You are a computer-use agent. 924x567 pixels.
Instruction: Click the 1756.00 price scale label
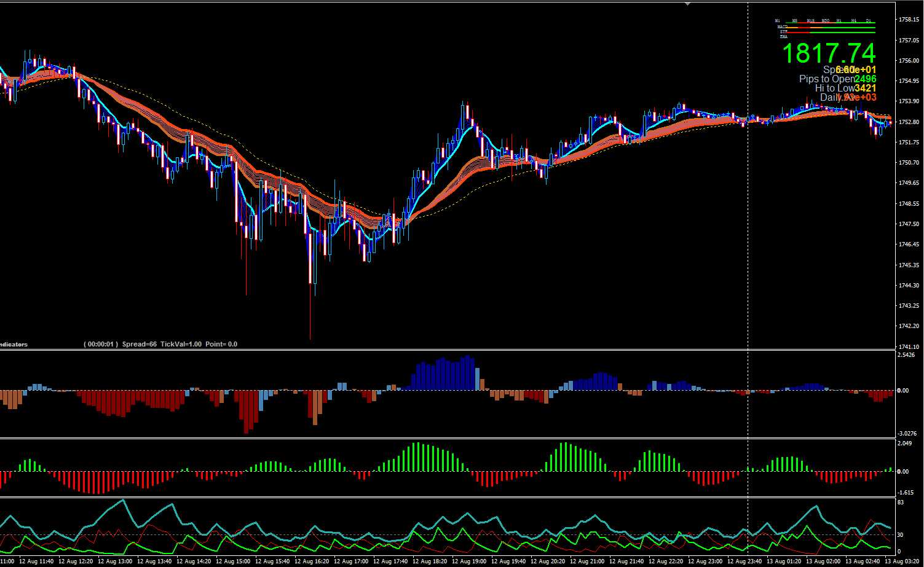pyautogui.click(x=909, y=61)
